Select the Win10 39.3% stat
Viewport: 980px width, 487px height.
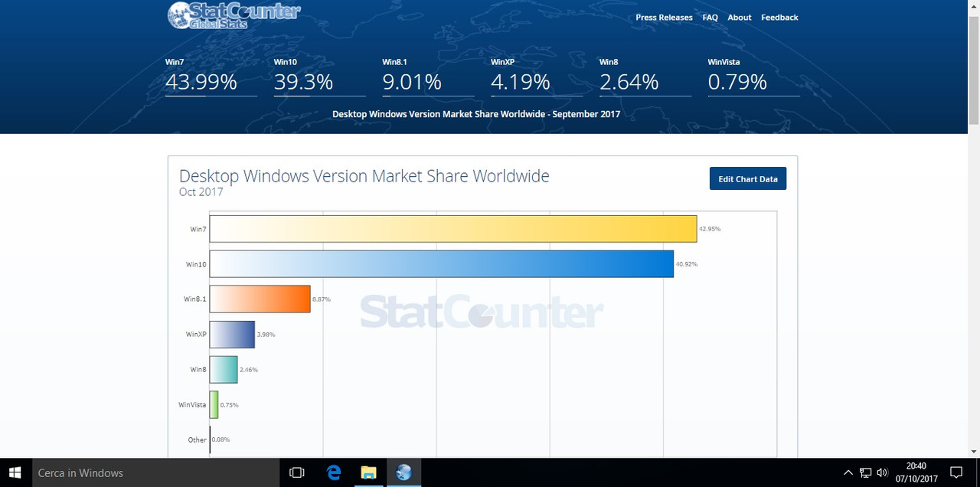(319, 76)
